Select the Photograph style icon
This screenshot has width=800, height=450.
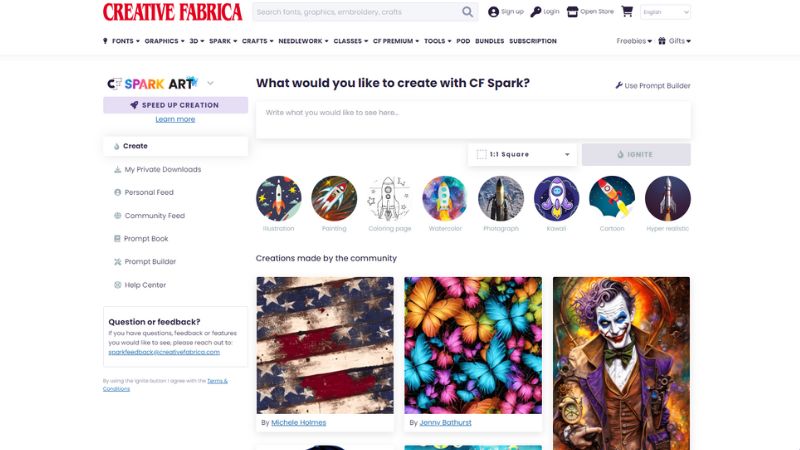tap(501, 198)
